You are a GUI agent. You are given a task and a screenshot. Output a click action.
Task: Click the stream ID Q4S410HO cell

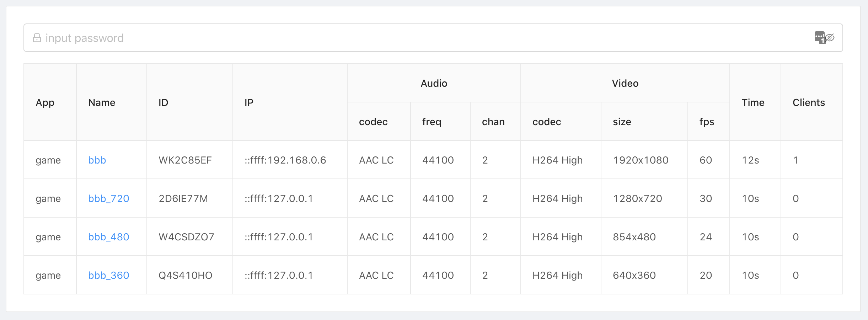point(185,275)
